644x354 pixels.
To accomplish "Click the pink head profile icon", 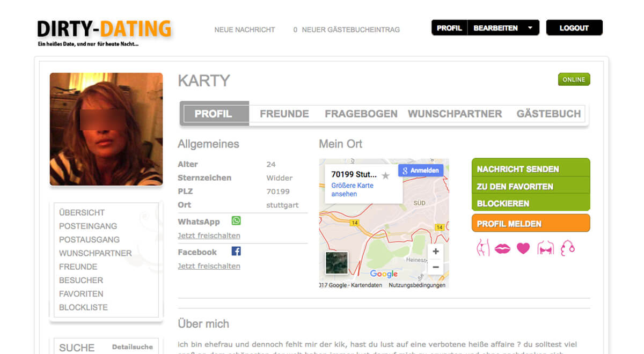I will click(x=567, y=248).
